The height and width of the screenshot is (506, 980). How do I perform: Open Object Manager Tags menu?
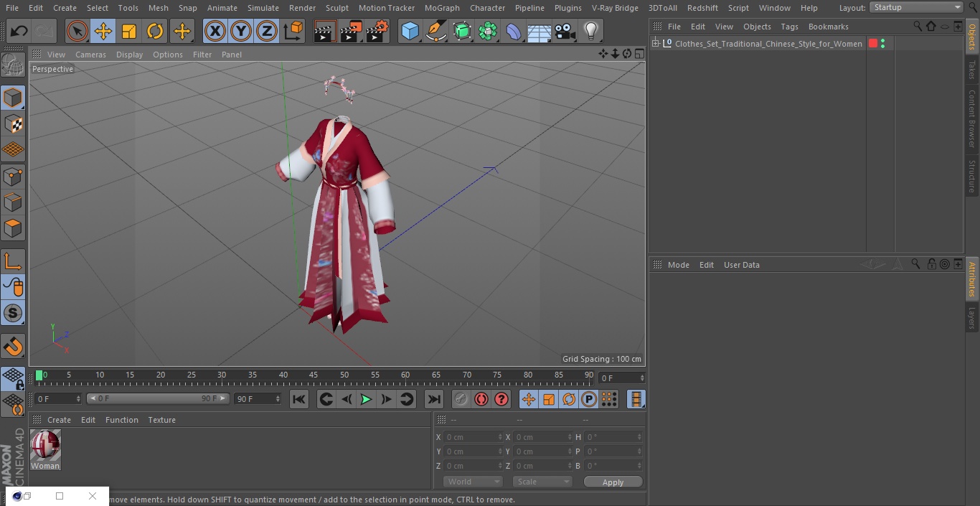point(789,27)
